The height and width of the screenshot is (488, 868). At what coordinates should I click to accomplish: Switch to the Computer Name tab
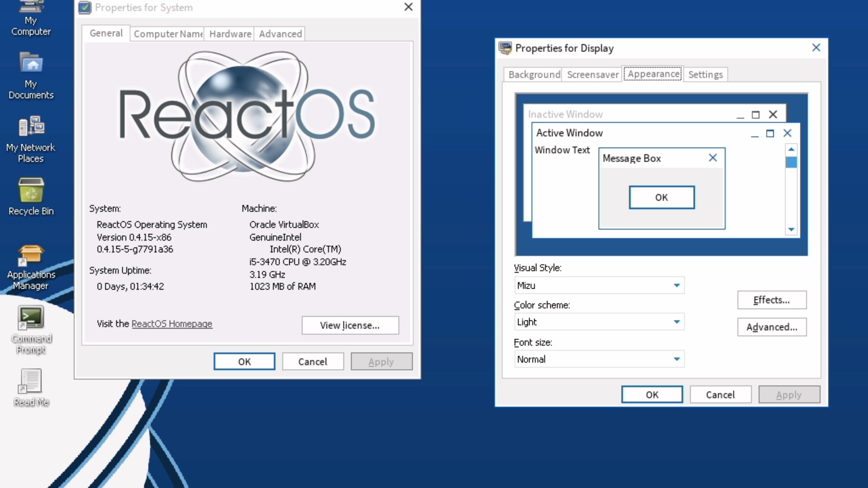point(168,34)
